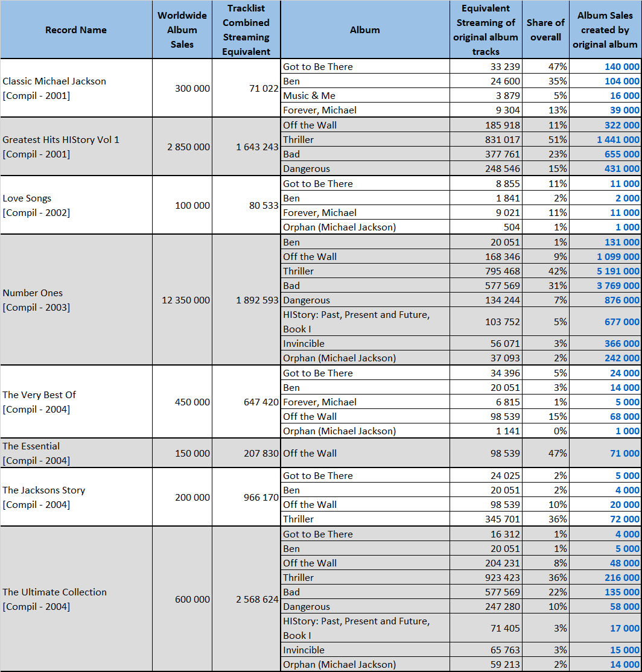
Task: Click The Ultimate Collection record cell
Action: click(76, 599)
